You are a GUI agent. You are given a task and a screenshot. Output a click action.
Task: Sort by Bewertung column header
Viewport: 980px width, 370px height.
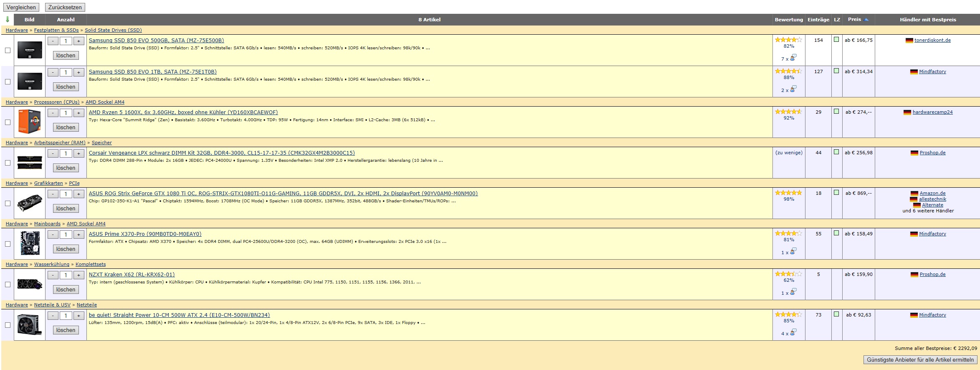point(789,20)
